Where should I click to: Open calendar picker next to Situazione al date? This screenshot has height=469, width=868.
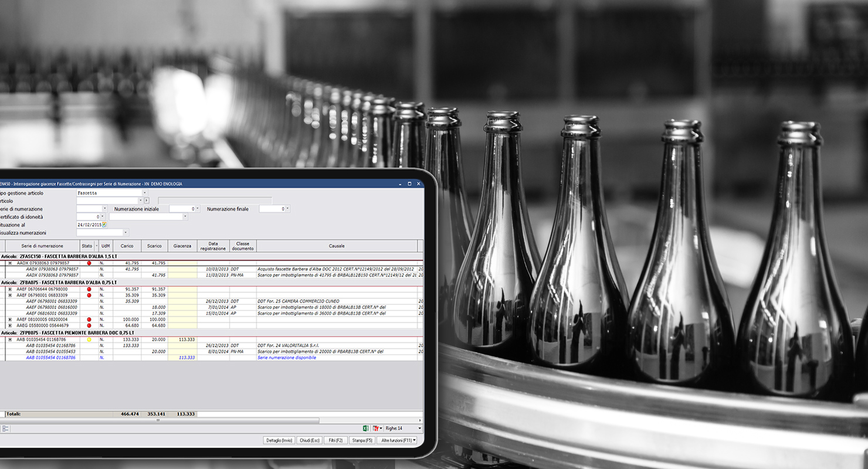tap(104, 225)
